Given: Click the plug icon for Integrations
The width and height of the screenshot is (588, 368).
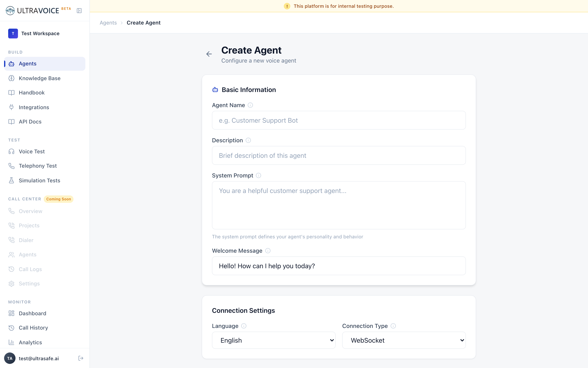Looking at the screenshot, I should pyautogui.click(x=11, y=107).
